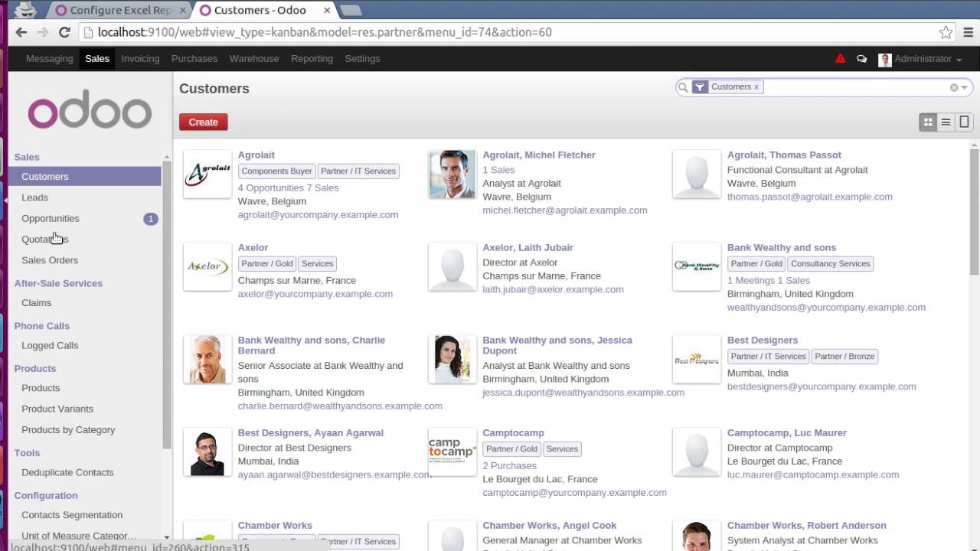Click Agrolait's Components Buyer tag

tap(276, 171)
